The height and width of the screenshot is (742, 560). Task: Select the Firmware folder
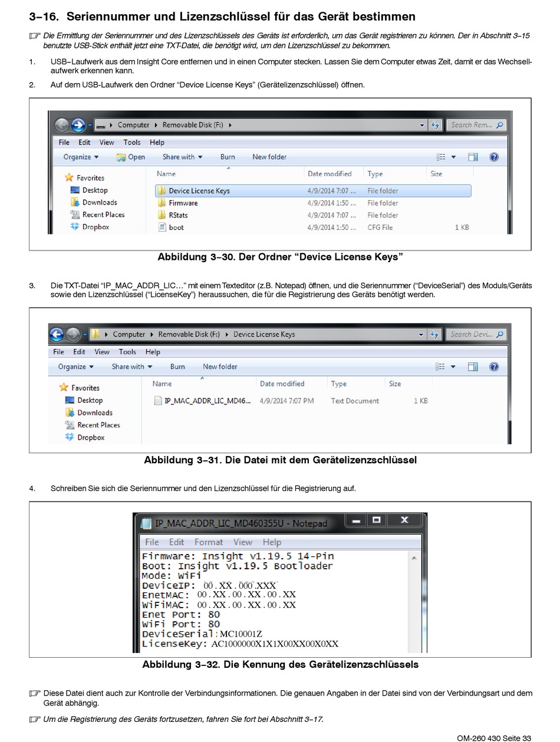(177, 203)
